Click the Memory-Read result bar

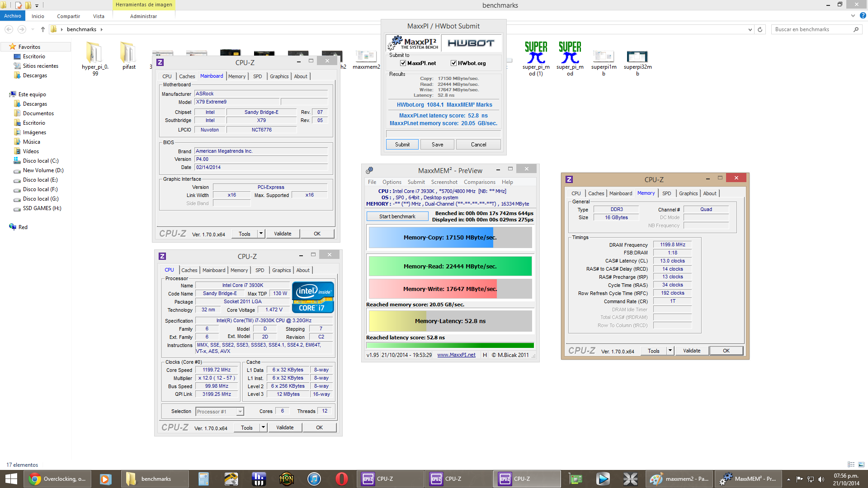pyautogui.click(x=450, y=266)
